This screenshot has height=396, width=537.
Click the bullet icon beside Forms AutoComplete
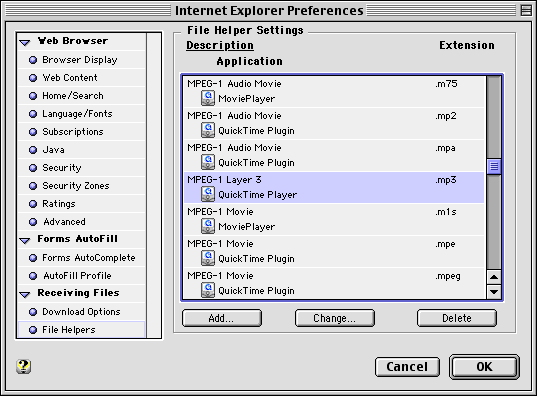pos(33,258)
